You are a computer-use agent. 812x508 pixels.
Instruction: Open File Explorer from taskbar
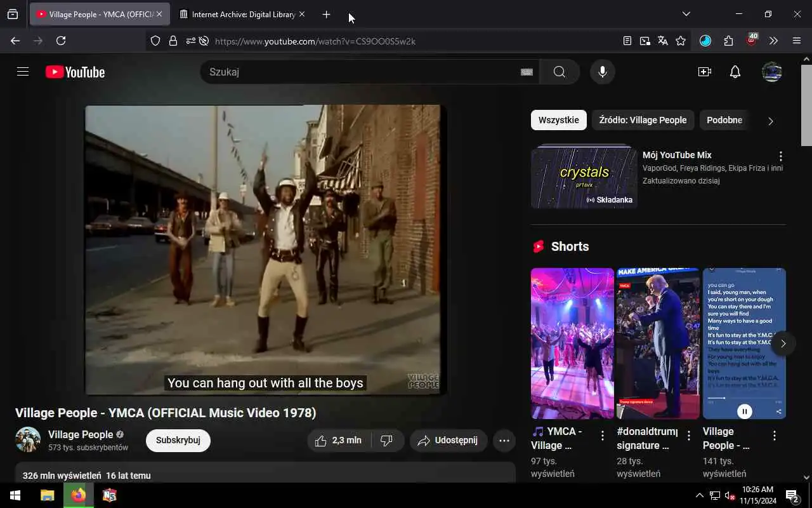click(x=48, y=495)
